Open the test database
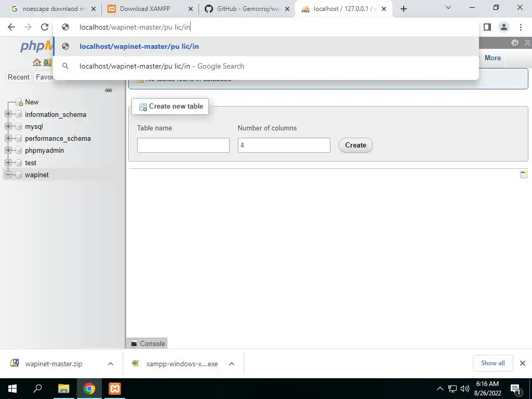The image size is (532, 399). [x=31, y=163]
